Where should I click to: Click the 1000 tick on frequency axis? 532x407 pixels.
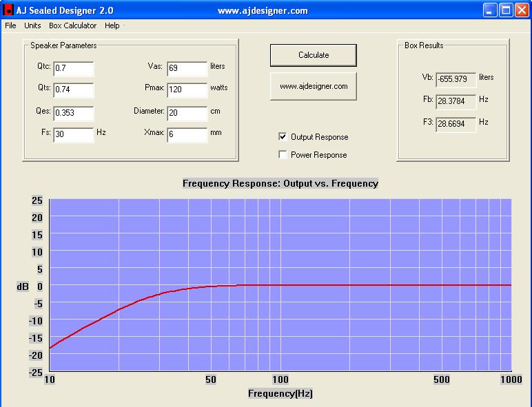coord(511,379)
